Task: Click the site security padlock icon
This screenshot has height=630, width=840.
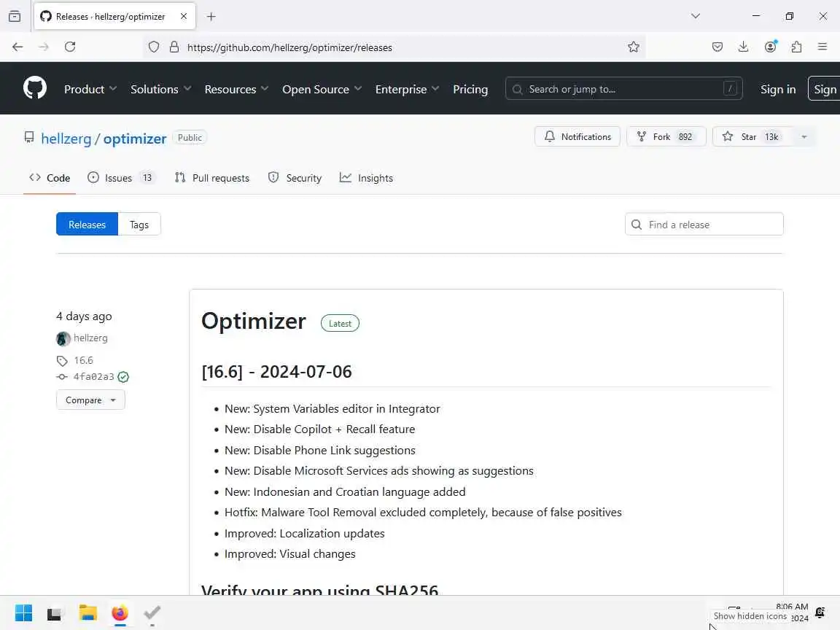Action: pyautogui.click(x=174, y=47)
